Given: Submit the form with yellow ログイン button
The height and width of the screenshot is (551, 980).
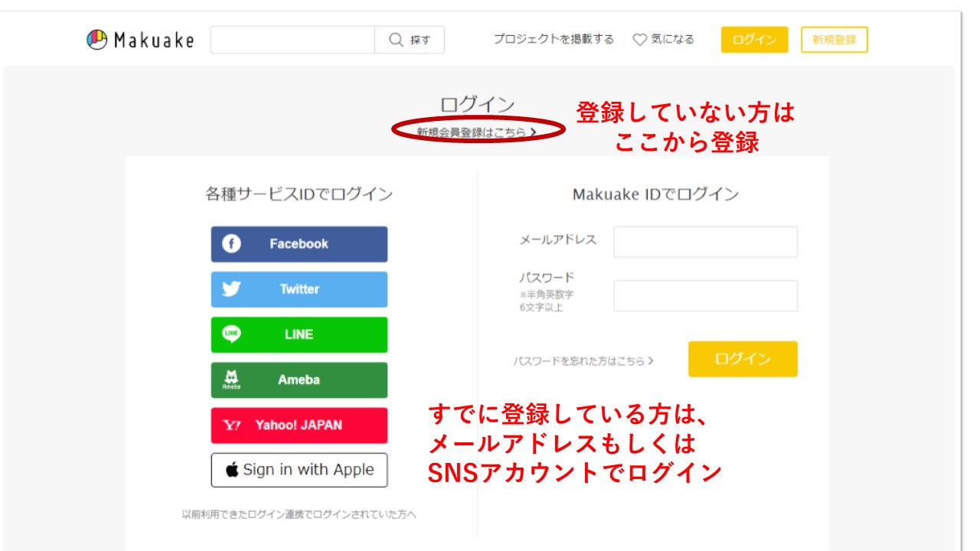Looking at the screenshot, I should coord(743,359).
